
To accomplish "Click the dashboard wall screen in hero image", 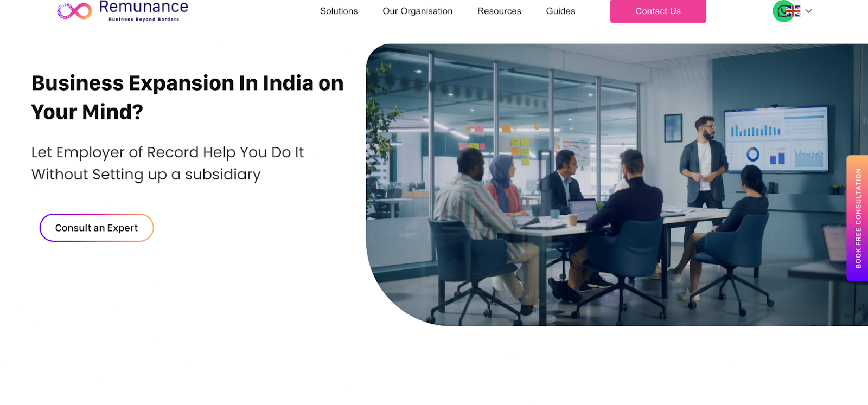I will click(x=776, y=139).
